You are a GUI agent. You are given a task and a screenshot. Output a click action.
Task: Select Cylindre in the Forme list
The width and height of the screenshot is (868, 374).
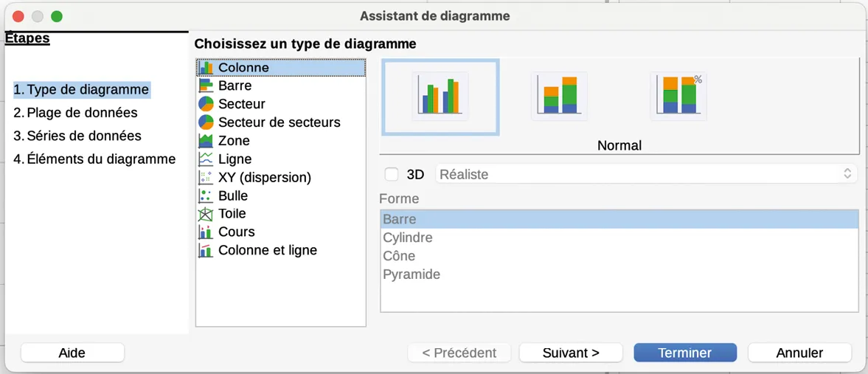coord(619,238)
